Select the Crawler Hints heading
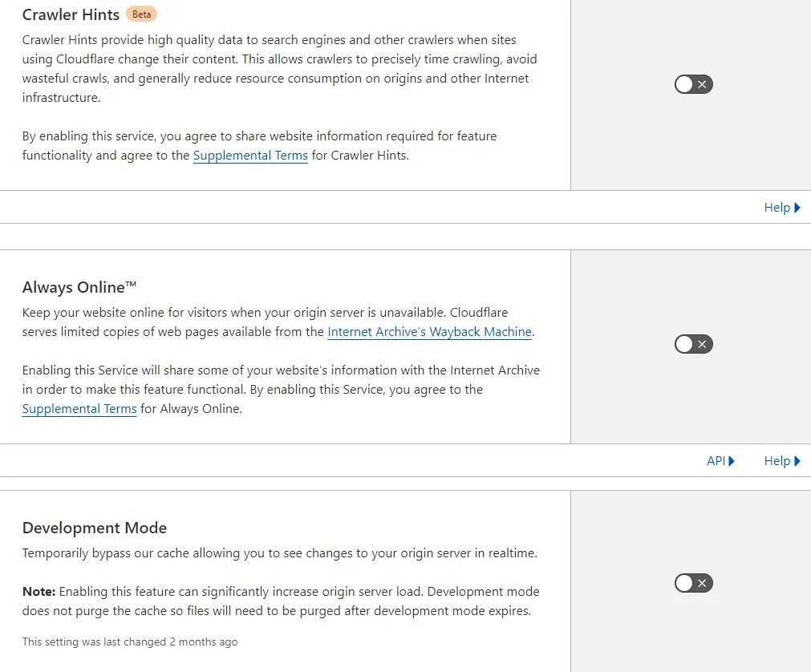This screenshot has width=811, height=672. click(x=71, y=14)
